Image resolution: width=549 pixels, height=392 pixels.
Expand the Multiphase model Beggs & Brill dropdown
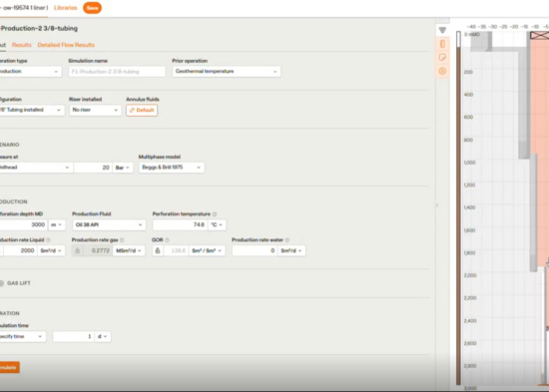[x=172, y=168]
